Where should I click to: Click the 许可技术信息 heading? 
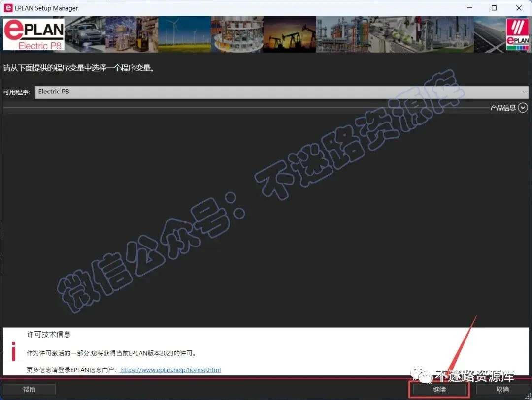(49, 334)
